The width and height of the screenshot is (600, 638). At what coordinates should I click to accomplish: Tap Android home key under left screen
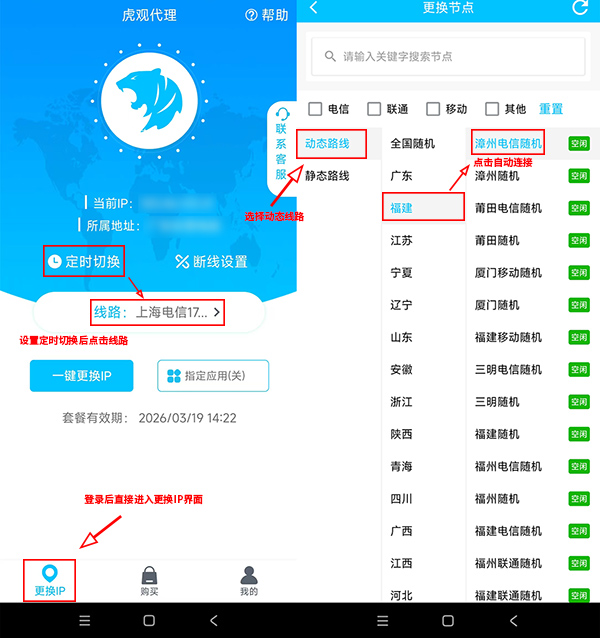pos(149,621)
